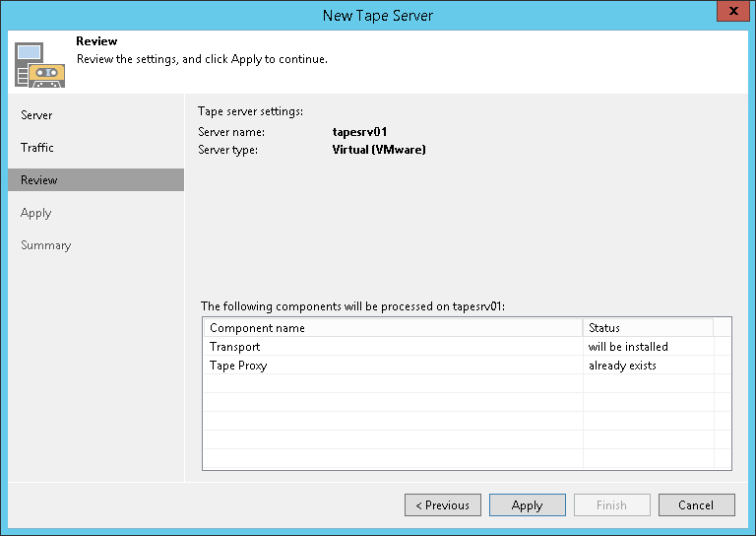Image resolution: width=756 pixels, height=536 pixels.
Task: Select the Summary wizard step
Action: coord(46,245)
